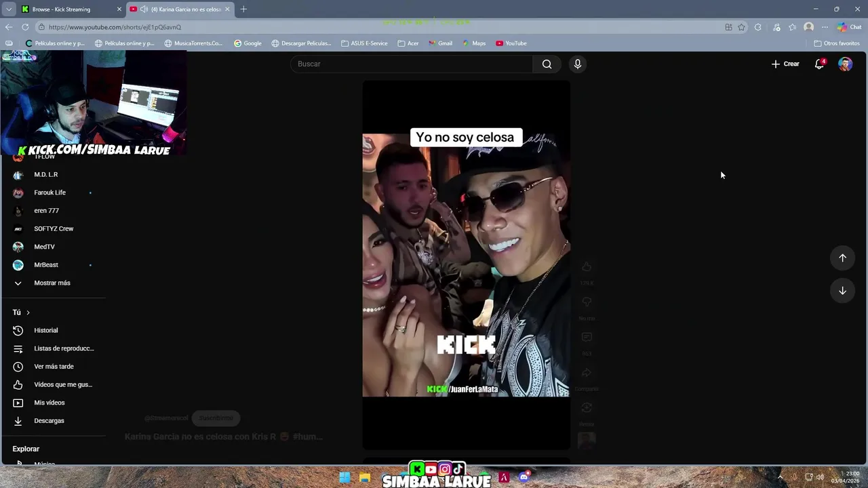The image size is (868, 488).
Task: Open Listas de reproducción in sidebar
Action: click(x=53, y=348)
